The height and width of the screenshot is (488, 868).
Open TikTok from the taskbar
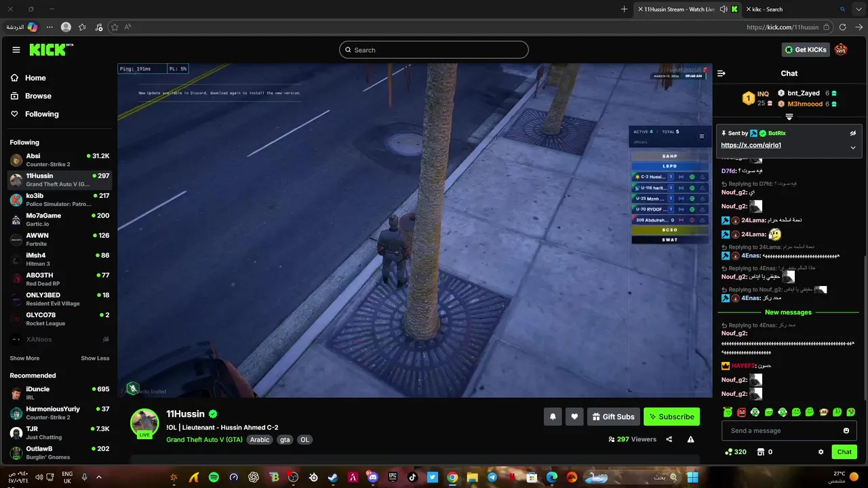(412, 477)
